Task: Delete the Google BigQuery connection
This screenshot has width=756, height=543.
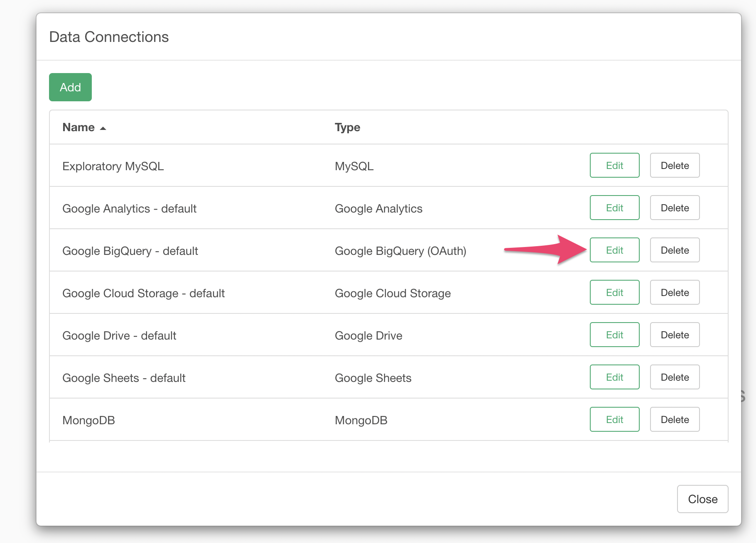Action: [x=675, y=250]
